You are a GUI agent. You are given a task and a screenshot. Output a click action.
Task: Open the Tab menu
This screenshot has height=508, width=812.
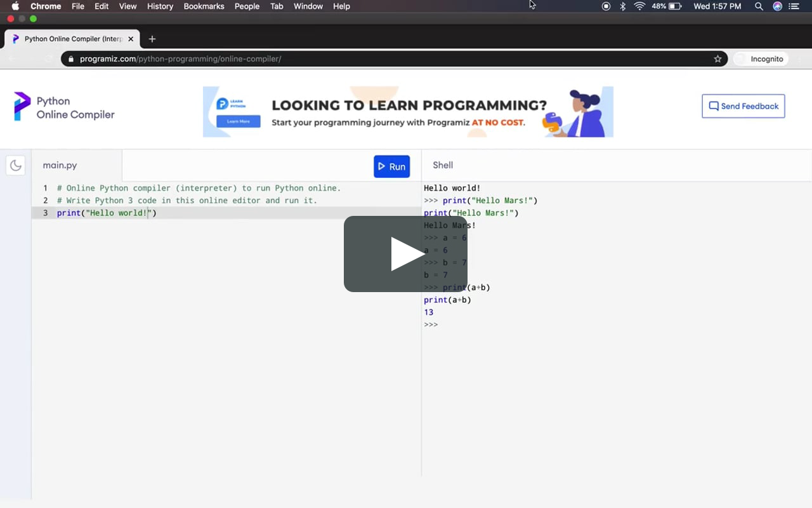277,6
